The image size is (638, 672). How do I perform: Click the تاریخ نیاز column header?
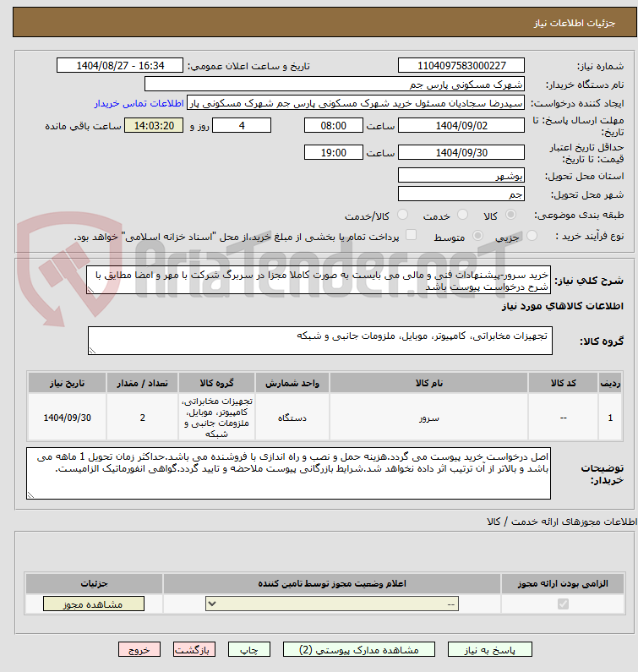click(x=67, y=383)
